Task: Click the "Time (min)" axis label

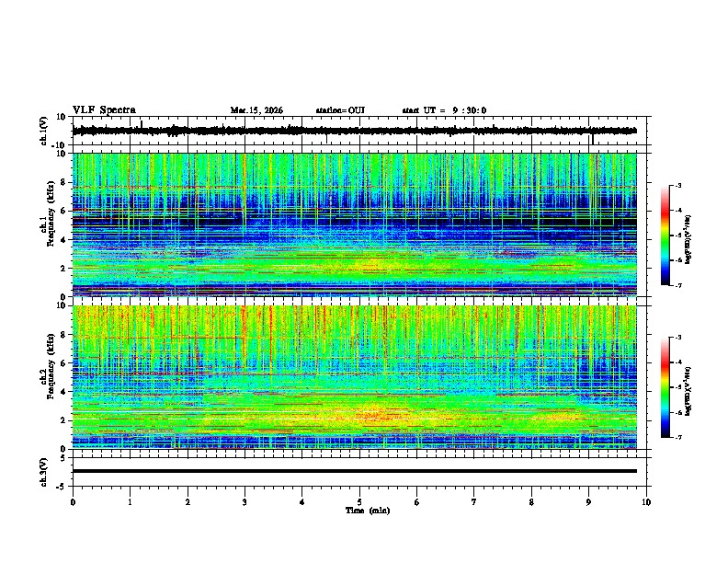Action: click(368, 511)
